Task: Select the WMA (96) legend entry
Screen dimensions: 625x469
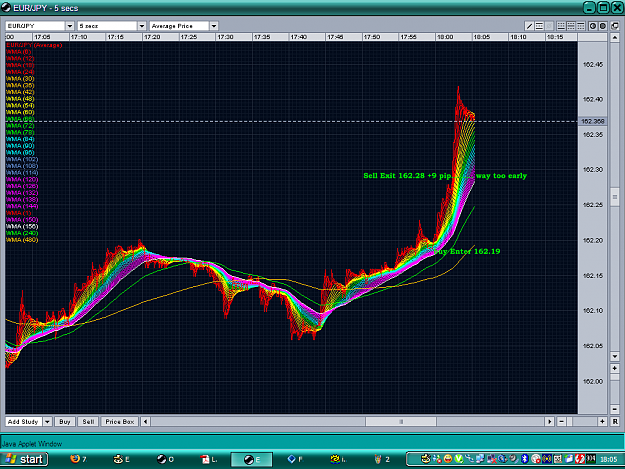Action: (20, 152)
